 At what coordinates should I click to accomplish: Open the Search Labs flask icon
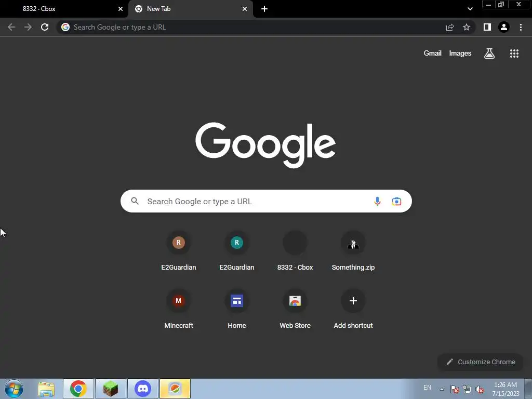489,54
